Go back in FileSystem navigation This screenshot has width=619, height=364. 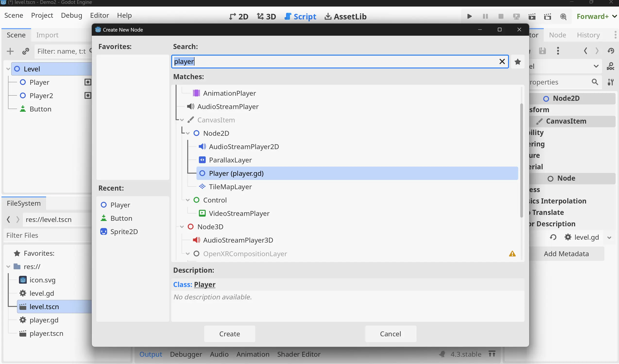[8, 219]
